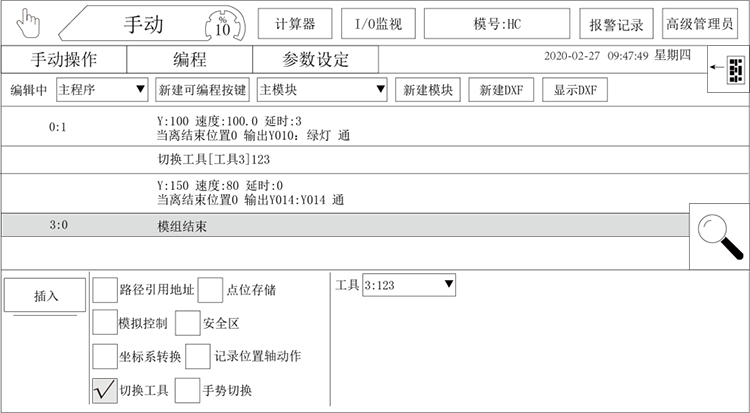Uncheck the 切换工具 checkbox

[105, 390]
